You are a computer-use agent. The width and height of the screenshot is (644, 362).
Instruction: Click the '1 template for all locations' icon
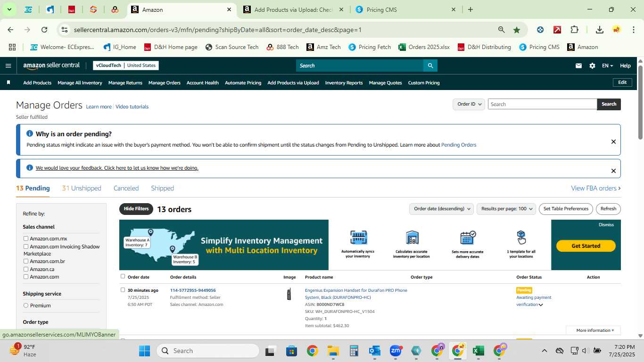point(521,238)
